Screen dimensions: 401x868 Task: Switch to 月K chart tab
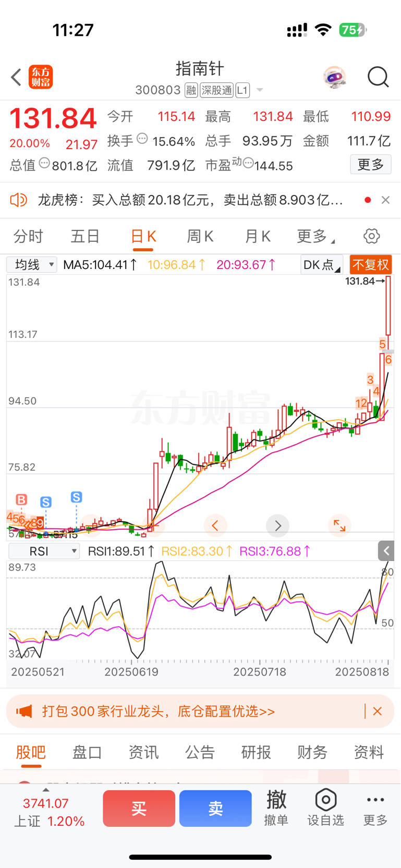[258, 236]
